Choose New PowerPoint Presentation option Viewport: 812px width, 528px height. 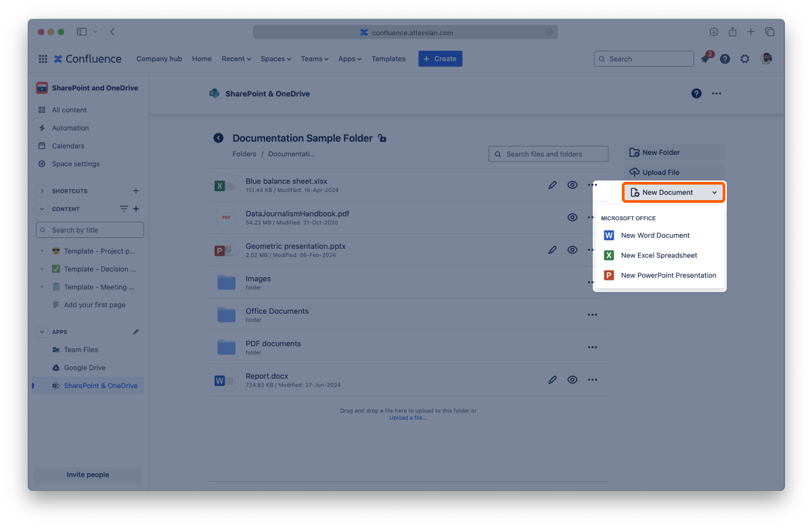[668, 275]
